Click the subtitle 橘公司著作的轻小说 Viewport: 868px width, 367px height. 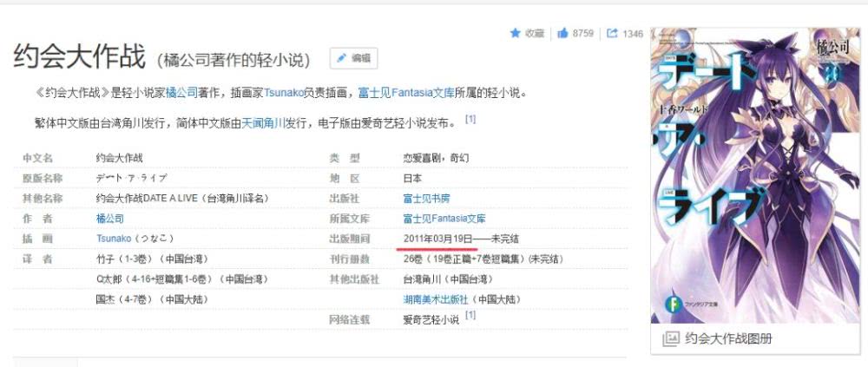[x=233, y=60]
